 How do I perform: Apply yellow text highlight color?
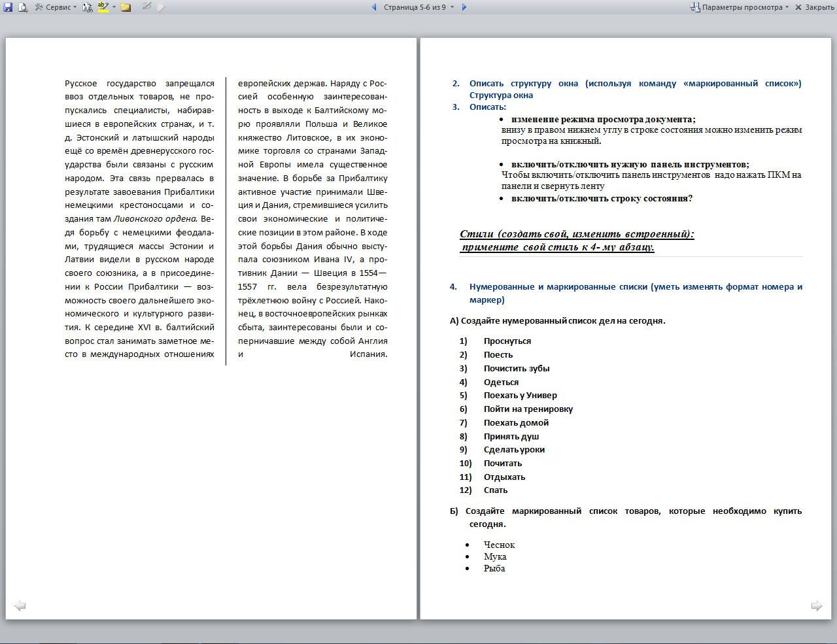(x=103, y=7)
